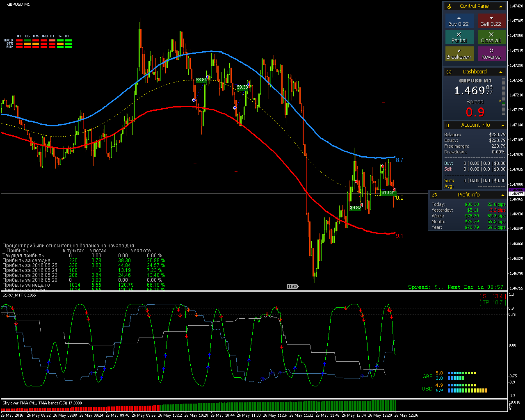Click the 'в валюте' column header
The width and height of the screenshot is (525, 420).
click(141, 250)
